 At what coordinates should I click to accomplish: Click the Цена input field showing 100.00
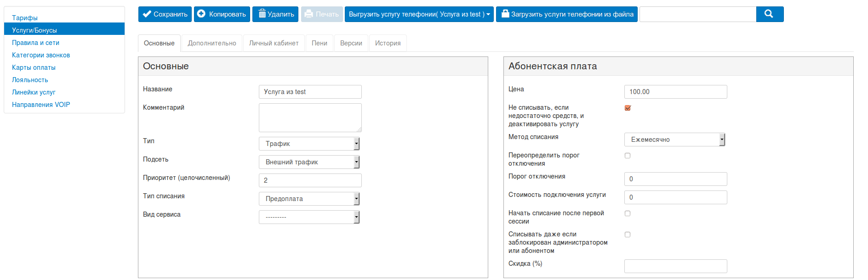(x=675, y=92)
